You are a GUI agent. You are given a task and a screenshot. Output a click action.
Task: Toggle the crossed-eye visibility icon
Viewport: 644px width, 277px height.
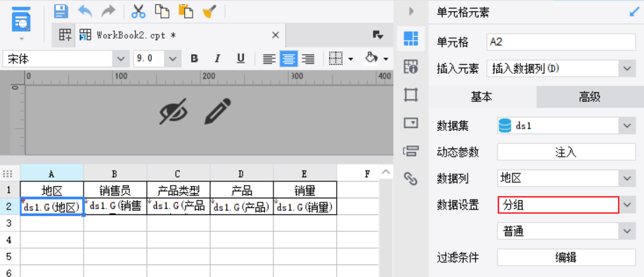point(174,111)
